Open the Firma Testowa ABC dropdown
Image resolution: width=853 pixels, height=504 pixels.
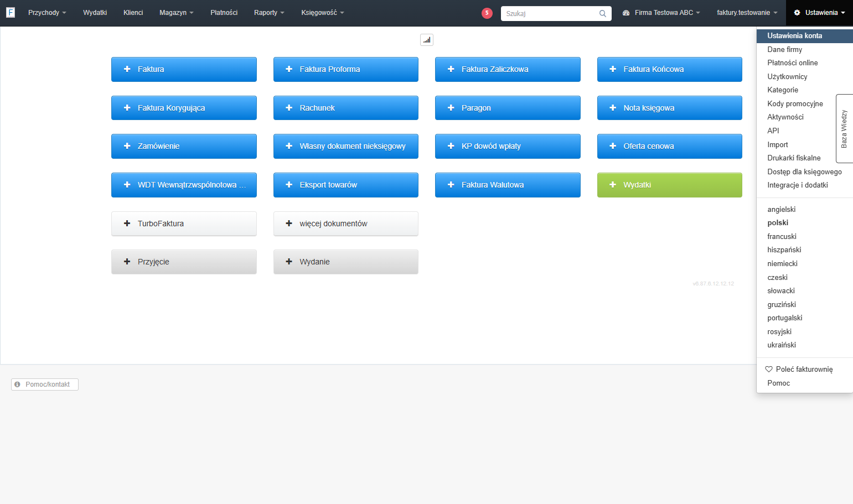point(661,13)
